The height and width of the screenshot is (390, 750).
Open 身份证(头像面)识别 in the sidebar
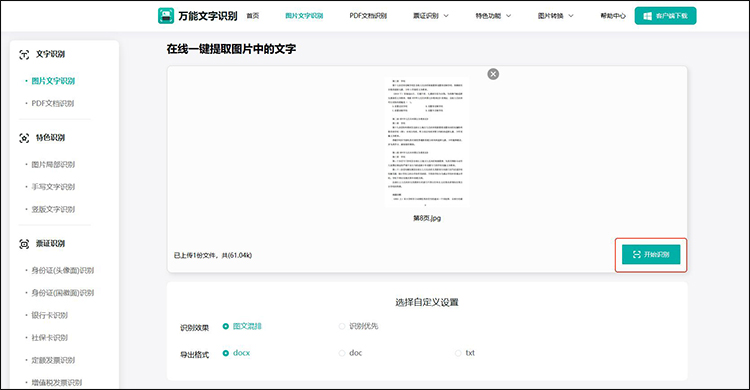tap(63, 270)
